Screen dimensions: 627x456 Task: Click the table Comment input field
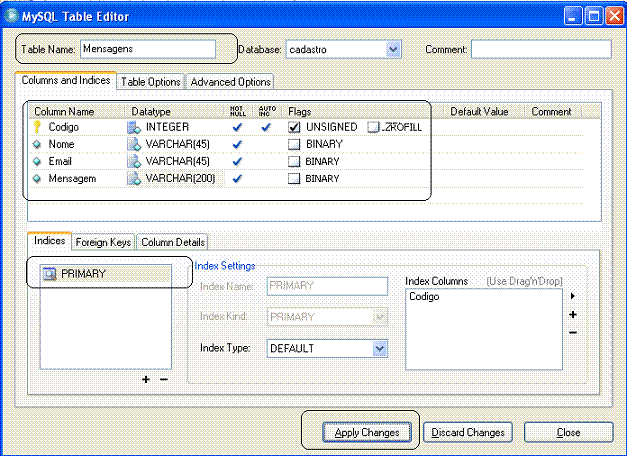[541, 49]
